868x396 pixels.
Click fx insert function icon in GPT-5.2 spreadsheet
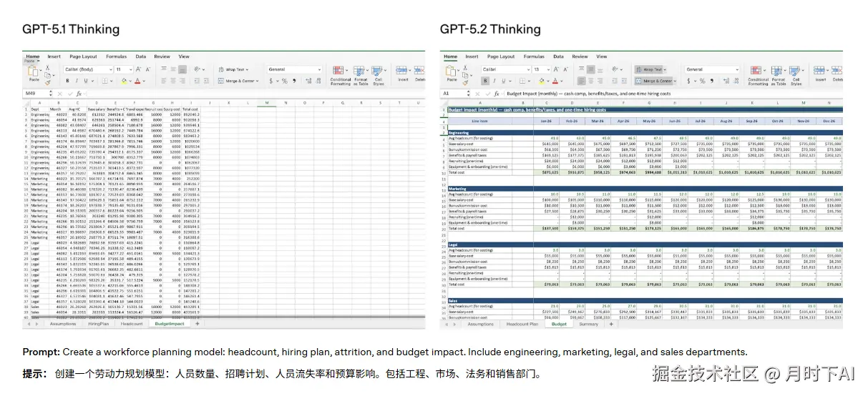click(497, 94)
